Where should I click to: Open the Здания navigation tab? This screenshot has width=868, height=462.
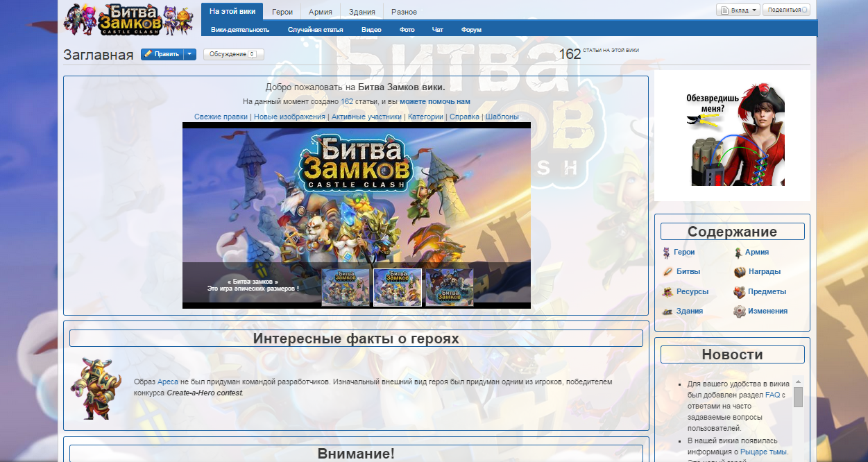[362, 12]
